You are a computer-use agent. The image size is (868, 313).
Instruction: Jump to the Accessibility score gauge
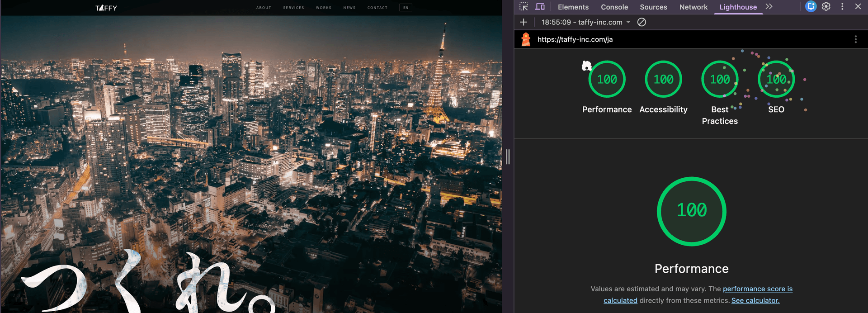point(663,80)
